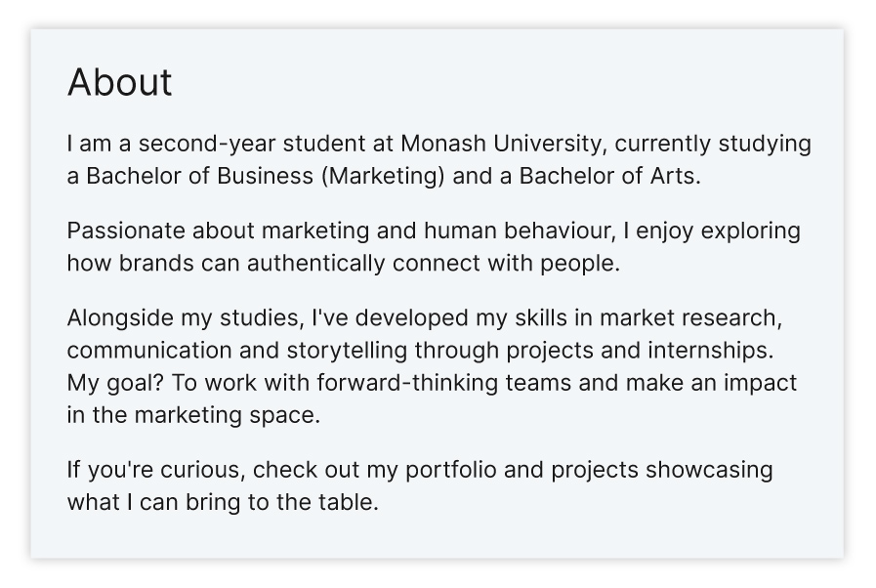Viewport: 876px width, 588px height.
Task: Click the line 'how brands can authentically connect'
Action: tap(344, 264)
